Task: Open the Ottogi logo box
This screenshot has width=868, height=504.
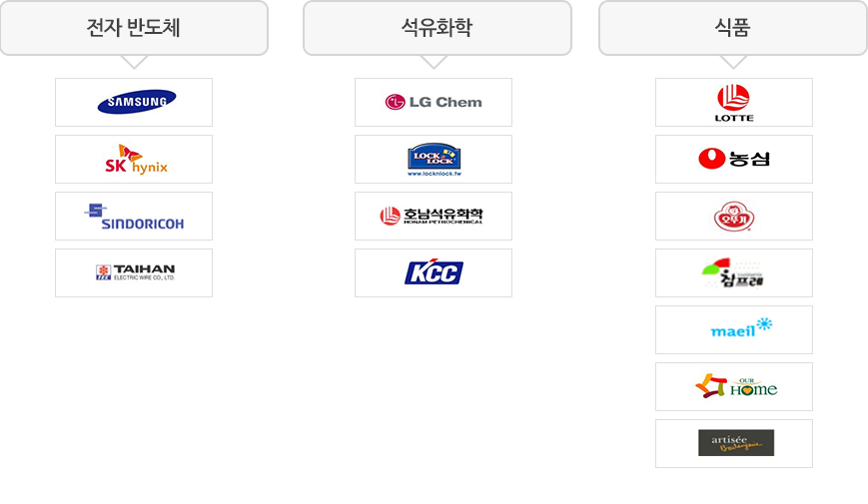Action: point(734,216)
